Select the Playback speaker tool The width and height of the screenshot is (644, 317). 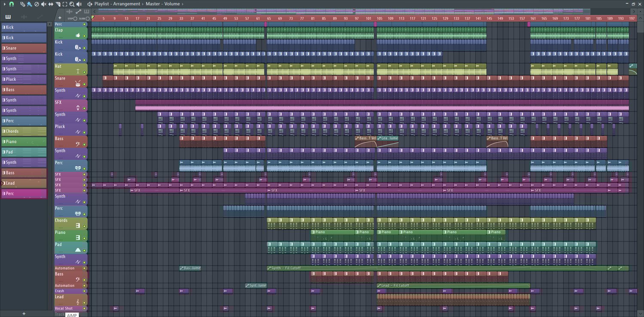click(79, 4)
